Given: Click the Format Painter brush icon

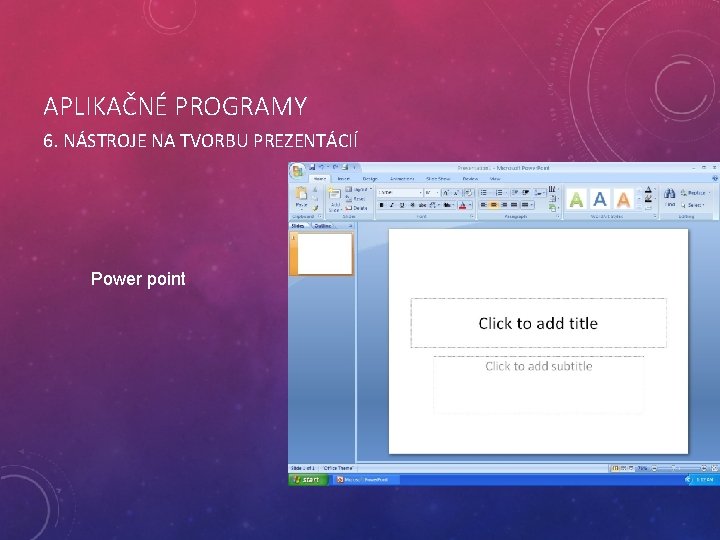Looking at the screenshot, I should tap(315, 208).
